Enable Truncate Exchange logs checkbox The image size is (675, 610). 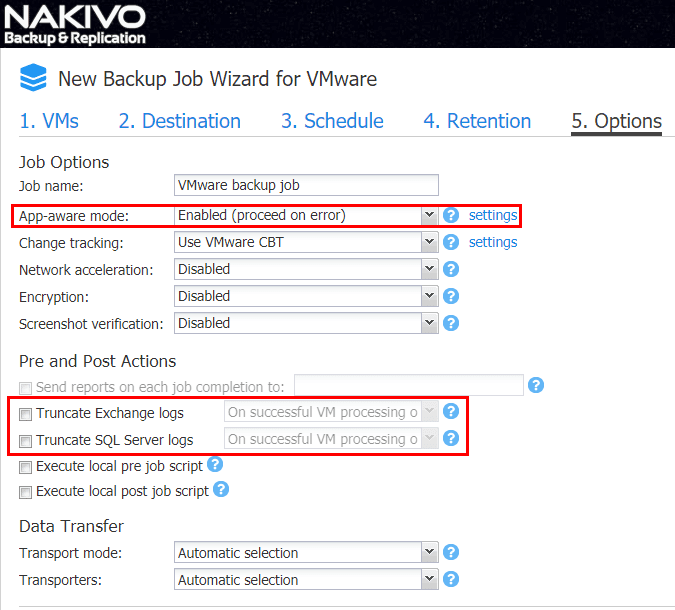tap(26, 413)
